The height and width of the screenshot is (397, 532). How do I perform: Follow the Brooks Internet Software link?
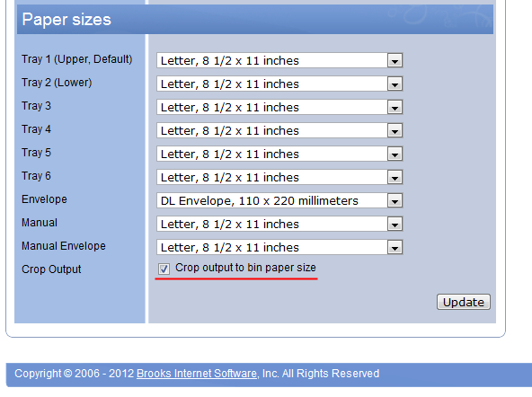(197, 374)
